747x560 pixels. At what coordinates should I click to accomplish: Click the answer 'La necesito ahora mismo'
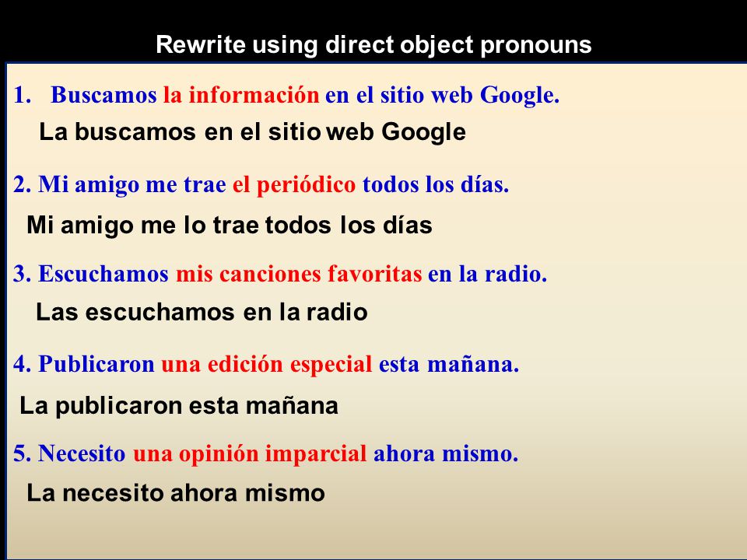[x=176, y=493]
